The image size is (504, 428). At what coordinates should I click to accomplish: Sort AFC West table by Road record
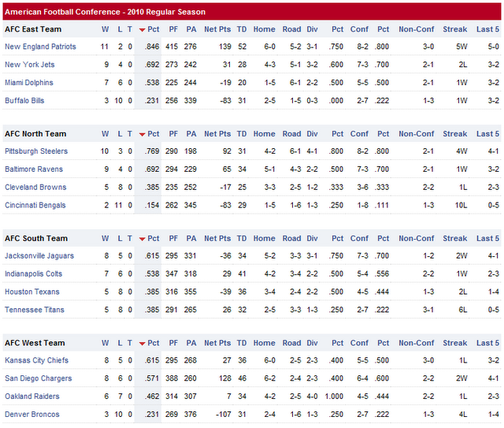point(291,343)
